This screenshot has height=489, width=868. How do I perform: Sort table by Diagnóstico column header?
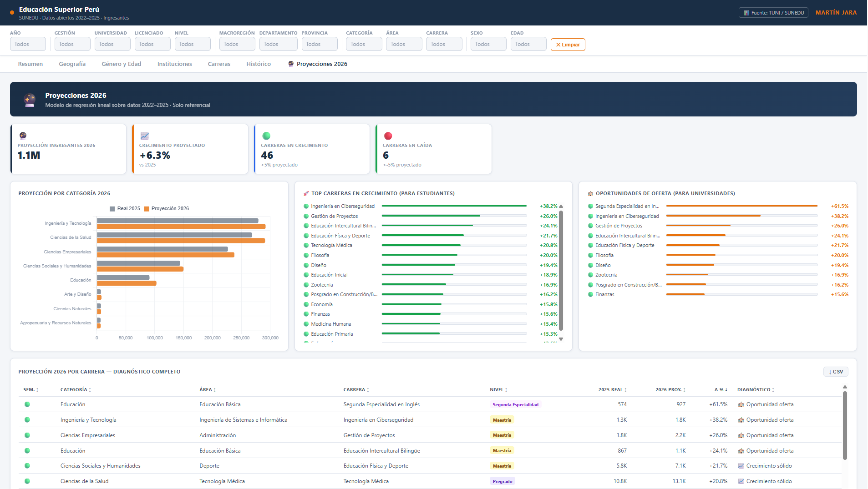tap(756, 390)
